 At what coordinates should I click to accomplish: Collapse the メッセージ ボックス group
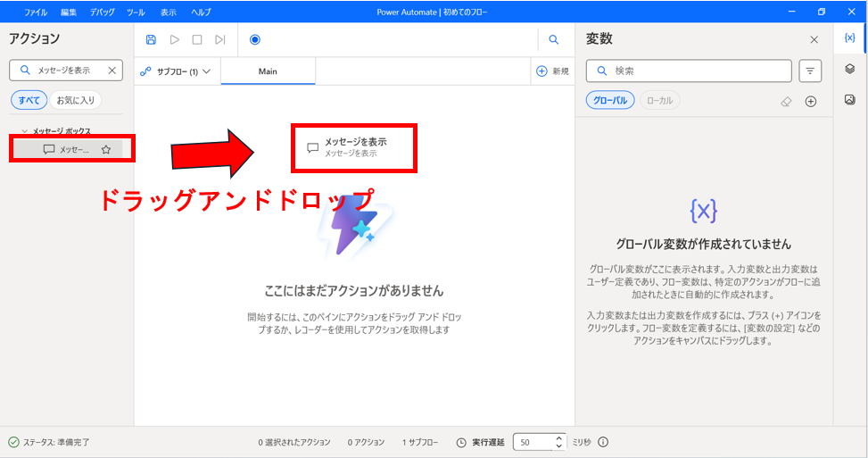pyautogui.click(x=25, y=131)
